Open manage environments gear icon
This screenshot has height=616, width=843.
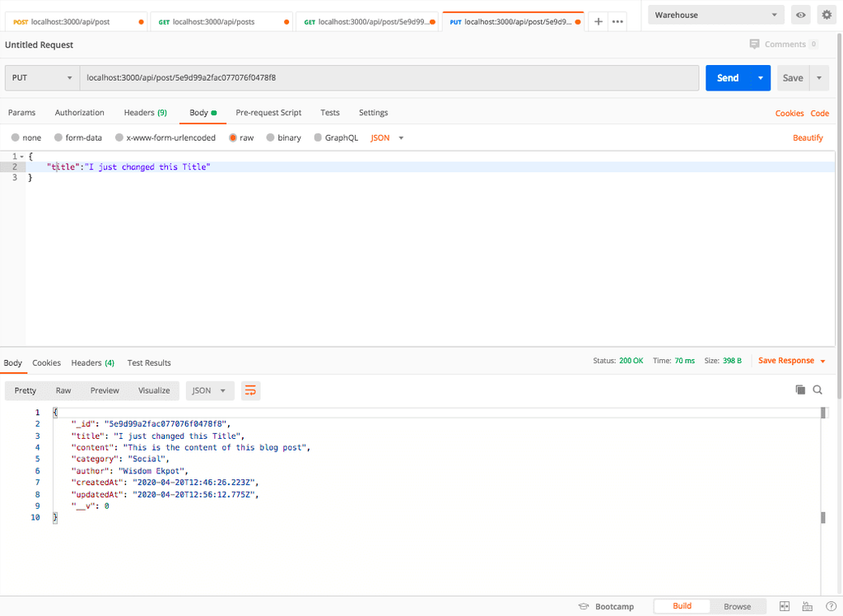coord(827,15)
